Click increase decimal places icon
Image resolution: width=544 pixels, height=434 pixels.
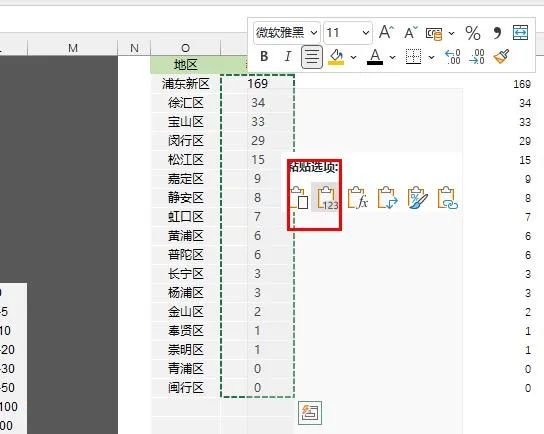[x=453, y=57]
